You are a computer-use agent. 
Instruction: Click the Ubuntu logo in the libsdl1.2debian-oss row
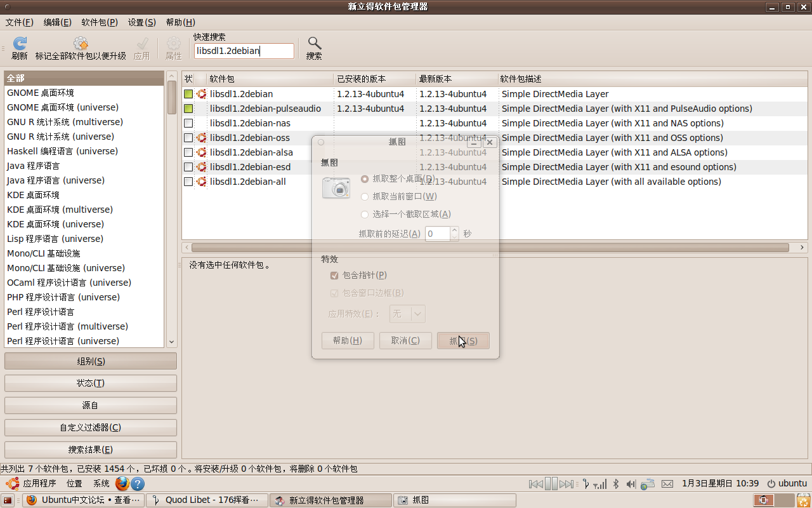point(202,138)
